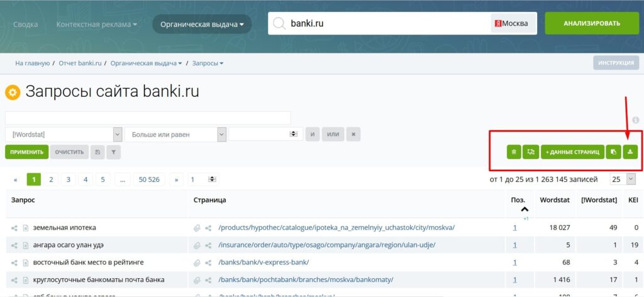Click the export/download icon button
The width and height of the screenshot is (644, 297).
click(x=630, y=152)
